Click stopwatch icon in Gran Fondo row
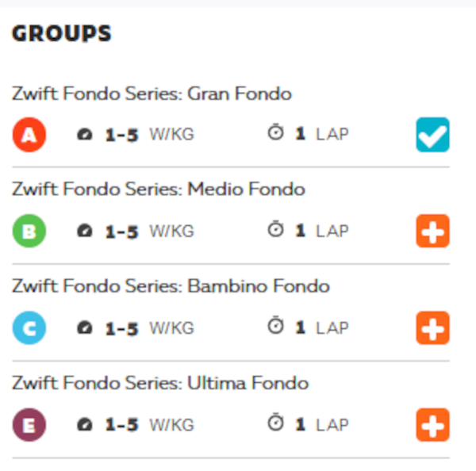Viewport: 476px width, 471px height. (x=275, y=132)
